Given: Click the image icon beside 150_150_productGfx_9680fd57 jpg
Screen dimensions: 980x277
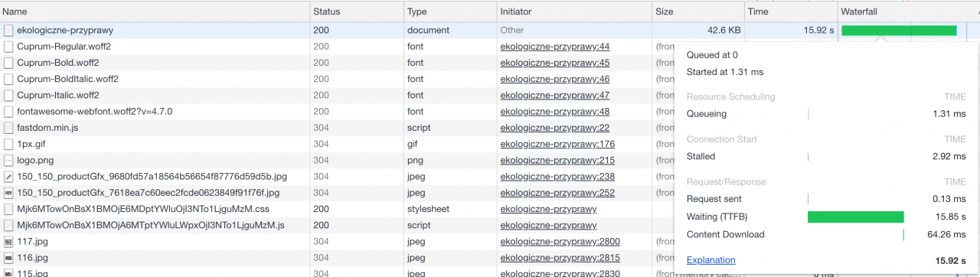Looking at the screenshot, I should 8,176.
